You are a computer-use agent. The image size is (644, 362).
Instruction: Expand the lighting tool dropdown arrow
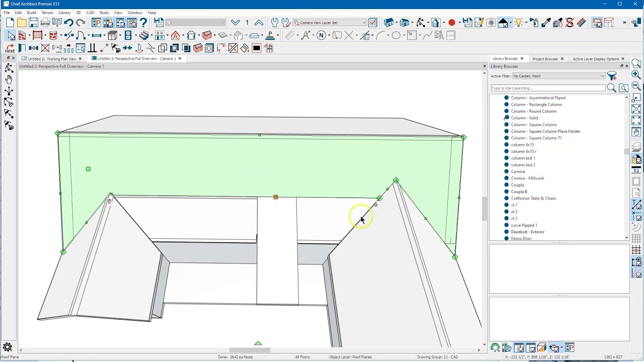pos(526,23)
